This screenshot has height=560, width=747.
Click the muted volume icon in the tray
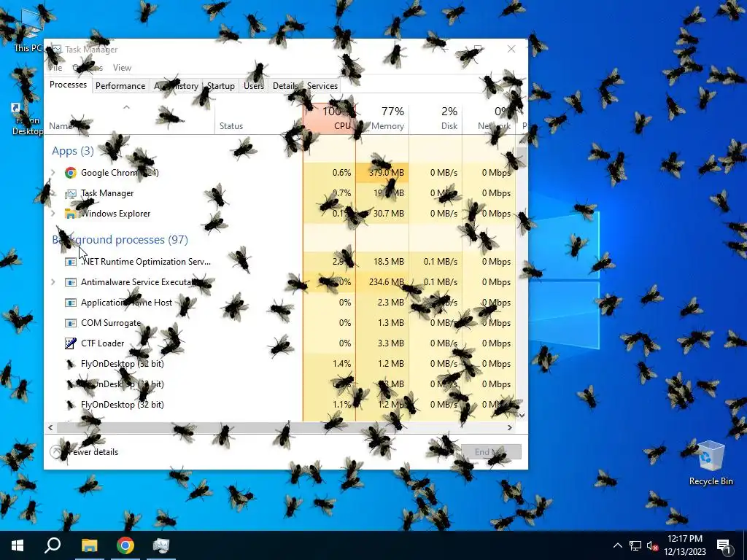[653, 545]
